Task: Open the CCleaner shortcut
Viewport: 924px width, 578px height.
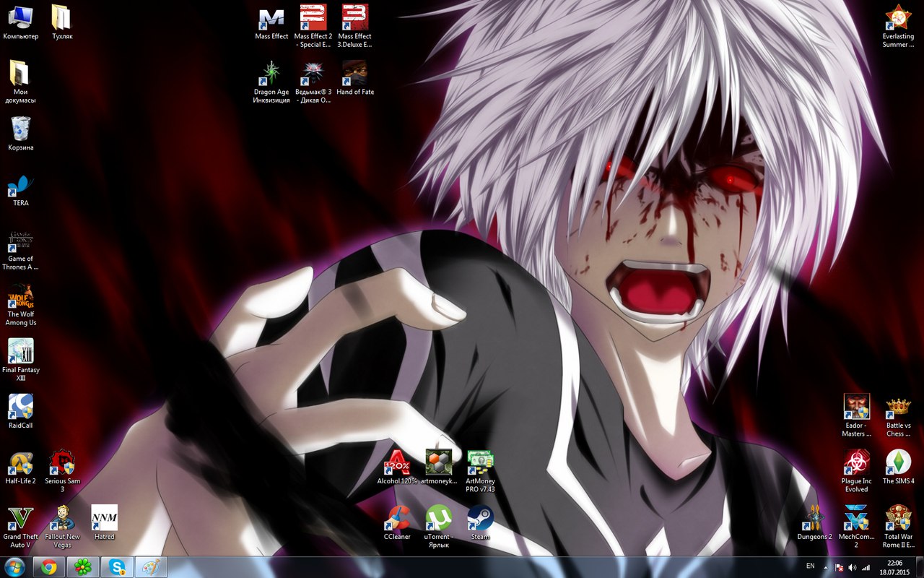Action: click(397, 522)
